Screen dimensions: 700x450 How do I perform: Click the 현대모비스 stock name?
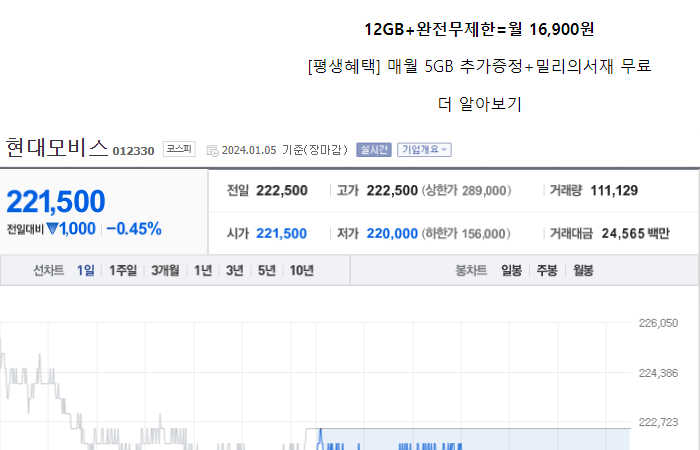point(57,147)
